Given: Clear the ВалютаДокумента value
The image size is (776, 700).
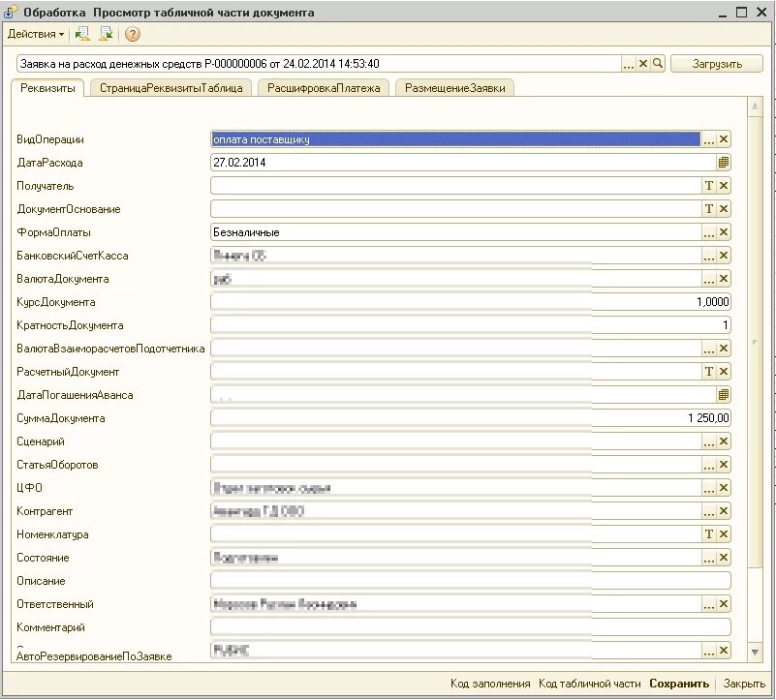Looking at the screenshot, I should 724,279.
